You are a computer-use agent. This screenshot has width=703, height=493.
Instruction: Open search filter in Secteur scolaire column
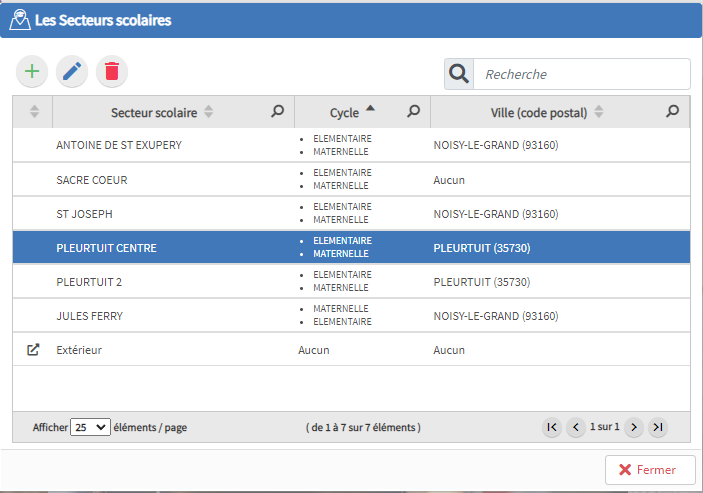point(278,112)
